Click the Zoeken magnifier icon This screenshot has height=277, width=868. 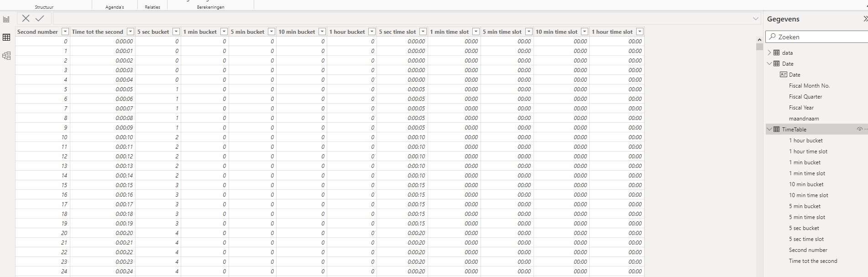[772, 37]
